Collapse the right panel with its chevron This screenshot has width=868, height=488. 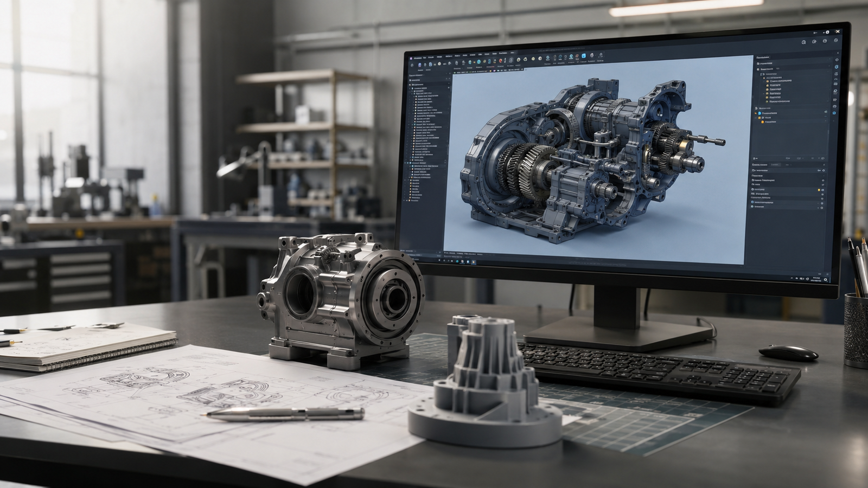point(838,53)
